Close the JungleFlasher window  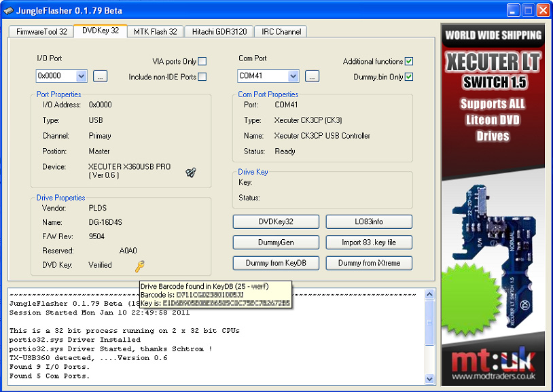point(543,11)
